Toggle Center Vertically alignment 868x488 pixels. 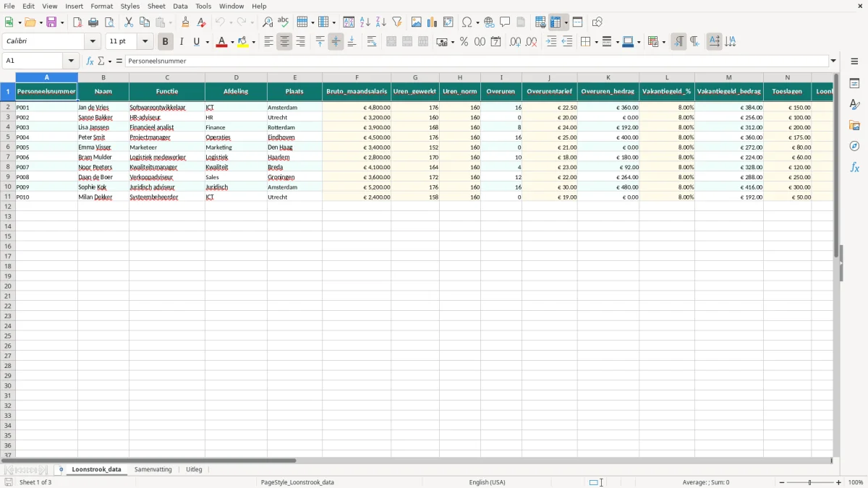336,42
